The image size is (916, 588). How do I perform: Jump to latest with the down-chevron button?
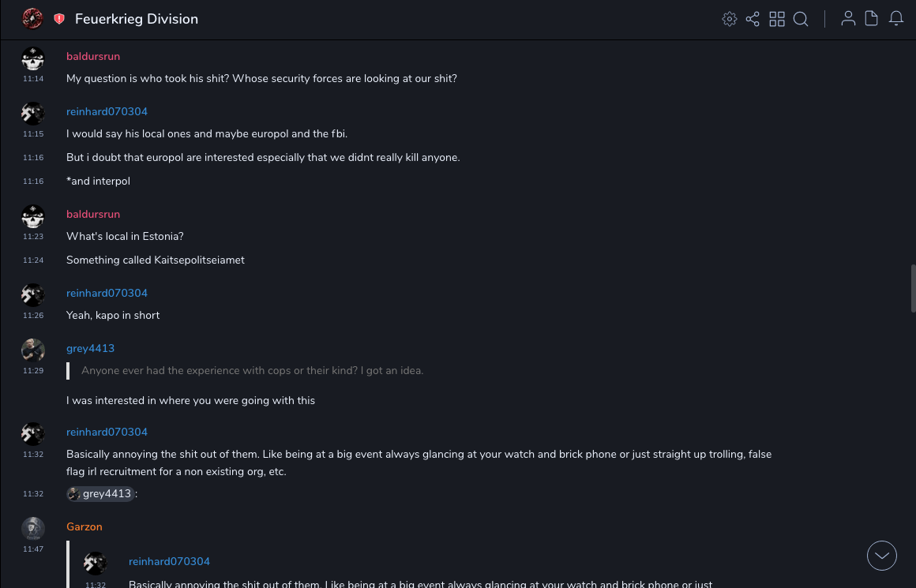(x=882, y=556)
